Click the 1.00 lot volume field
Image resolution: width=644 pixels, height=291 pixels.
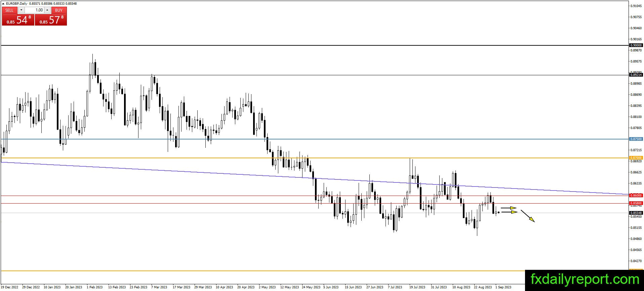pyautogui.click(x=34, y=10)
